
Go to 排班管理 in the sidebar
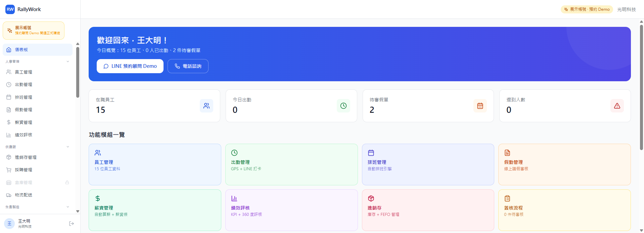24,97
